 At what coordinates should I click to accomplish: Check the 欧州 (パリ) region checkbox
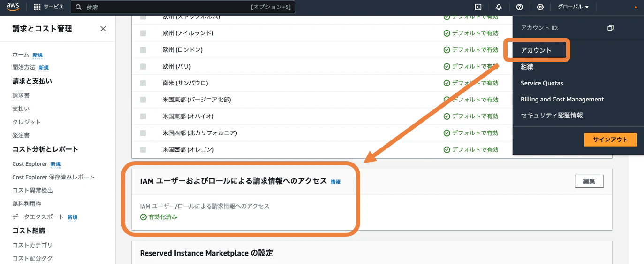(143, 67)
